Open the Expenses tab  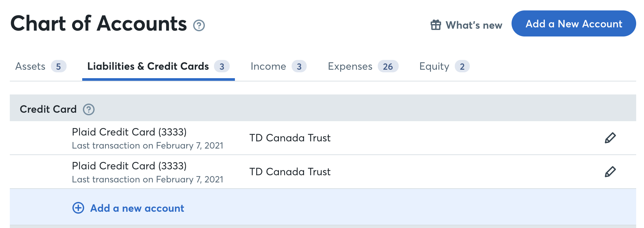(350, 66)
